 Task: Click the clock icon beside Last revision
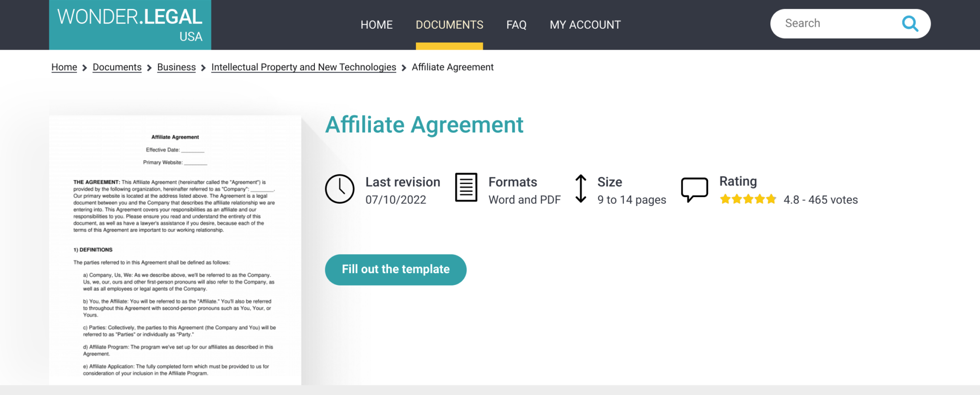pyautogui.click(x=340, y=189)
